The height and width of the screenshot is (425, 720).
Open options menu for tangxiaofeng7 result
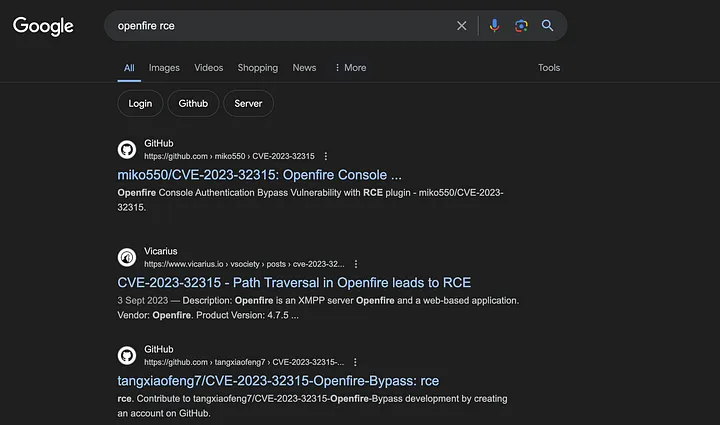355,363
